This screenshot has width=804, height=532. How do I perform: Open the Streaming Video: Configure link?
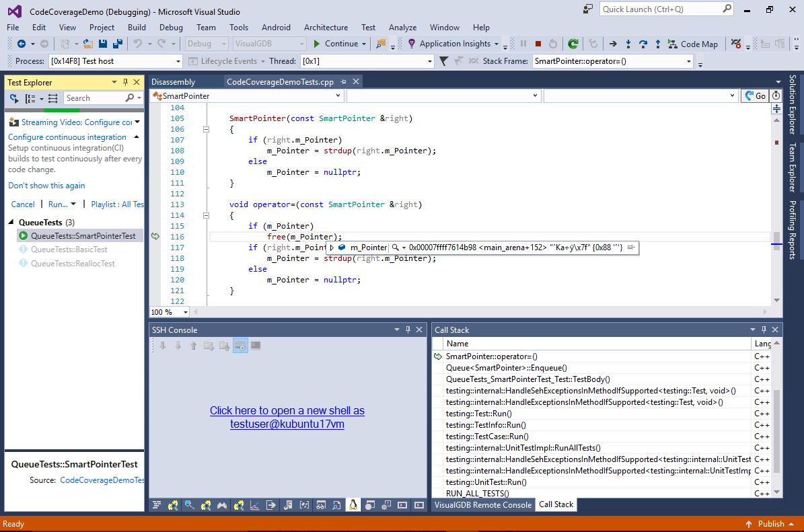(x=77, y=122)
